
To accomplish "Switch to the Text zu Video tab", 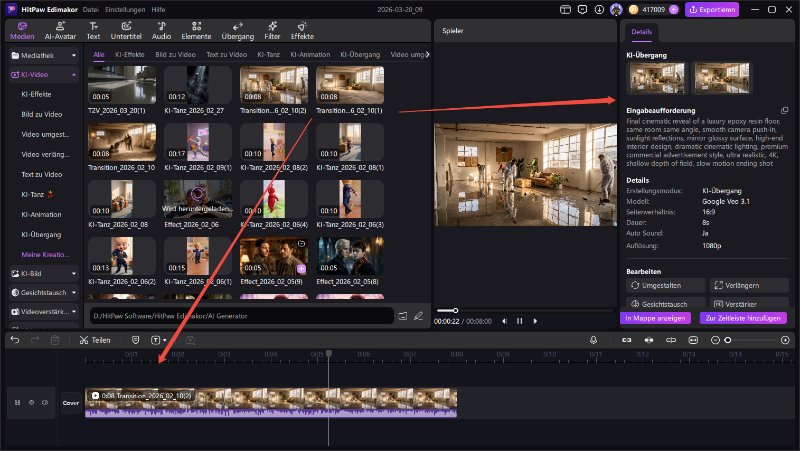I will (x=227, y=54).
